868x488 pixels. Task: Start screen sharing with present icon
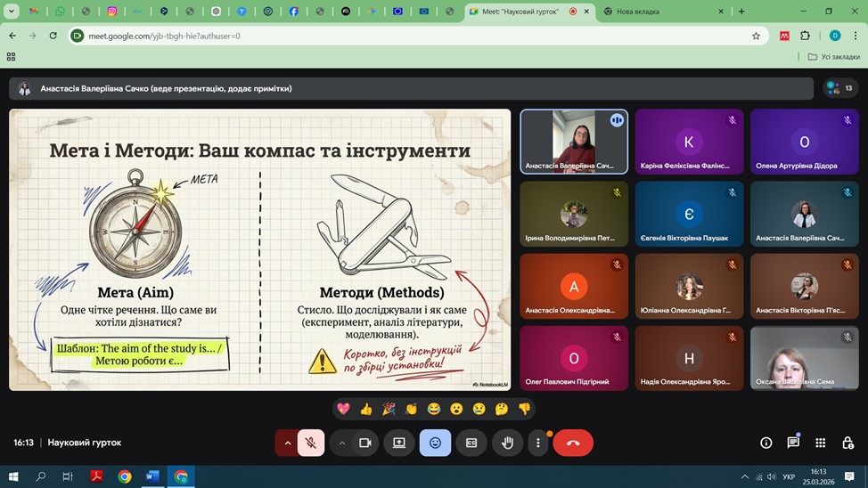click(x=399, y=443)
